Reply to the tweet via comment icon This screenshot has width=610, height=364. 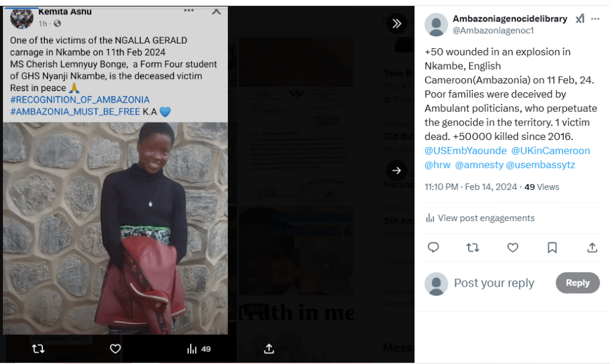(433, 247)
